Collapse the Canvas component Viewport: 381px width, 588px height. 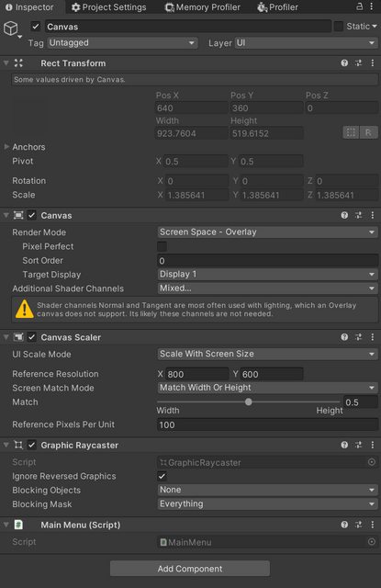pos(6,215)
